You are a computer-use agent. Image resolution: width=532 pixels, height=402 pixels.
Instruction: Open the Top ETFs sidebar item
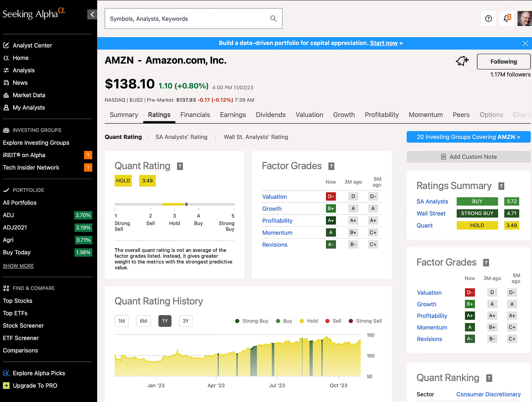15,313
